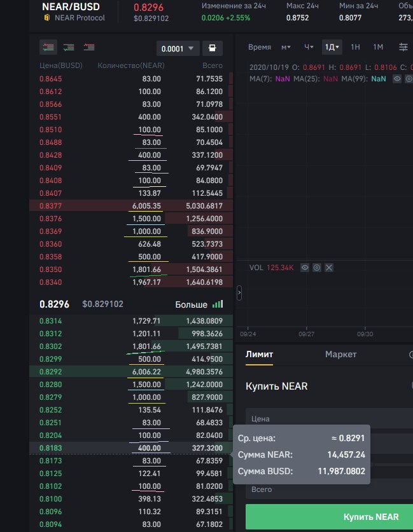Select the 1М monthly chart interval

[x=378, y=47]
